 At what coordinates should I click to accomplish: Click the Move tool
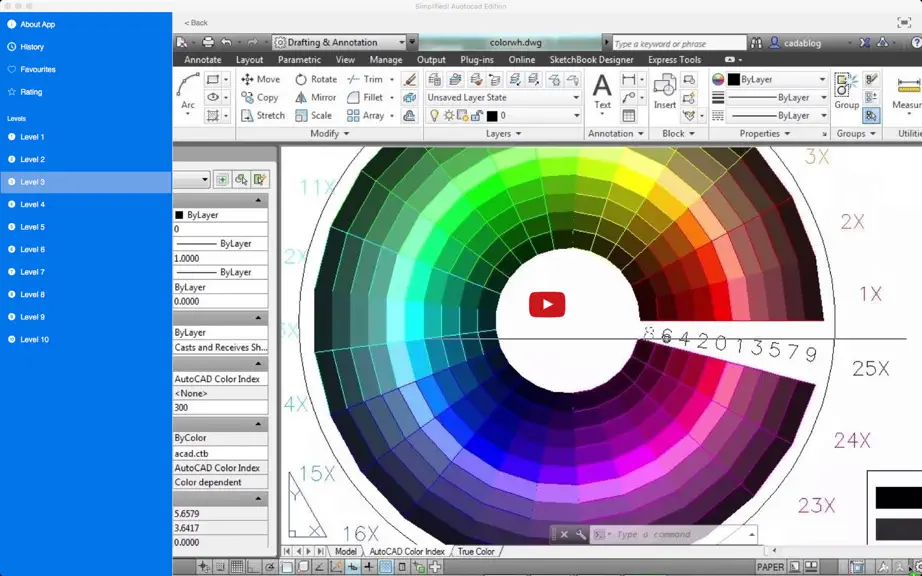tap(260, 79)
